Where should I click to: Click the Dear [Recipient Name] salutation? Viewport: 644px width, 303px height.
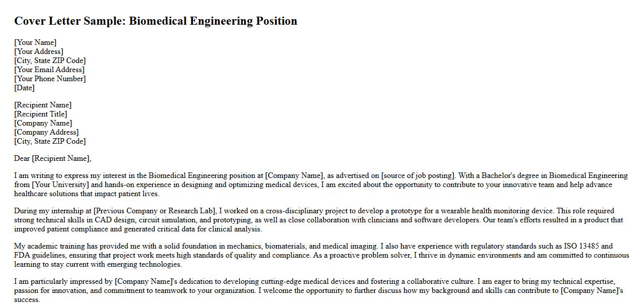point(52,158)
